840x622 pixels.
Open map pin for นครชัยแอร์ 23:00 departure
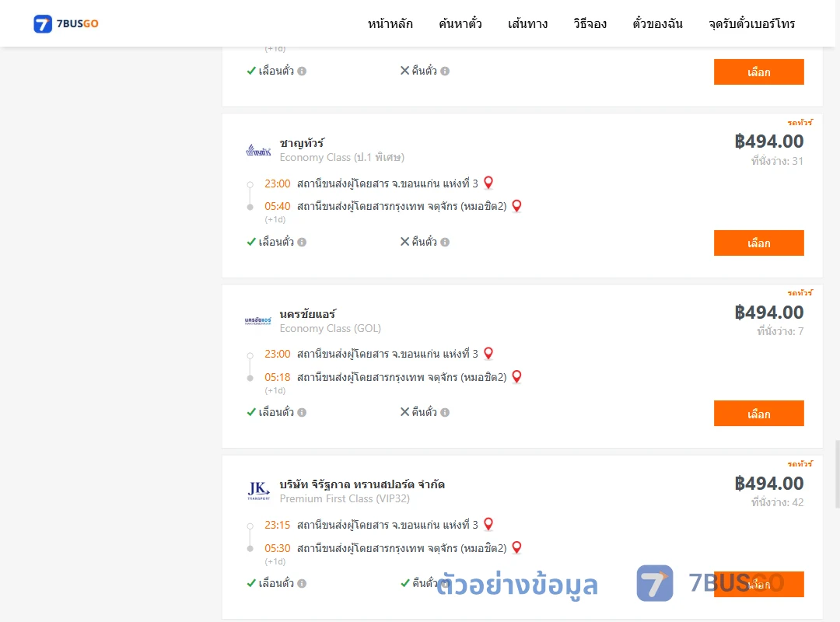click(488, 353)
